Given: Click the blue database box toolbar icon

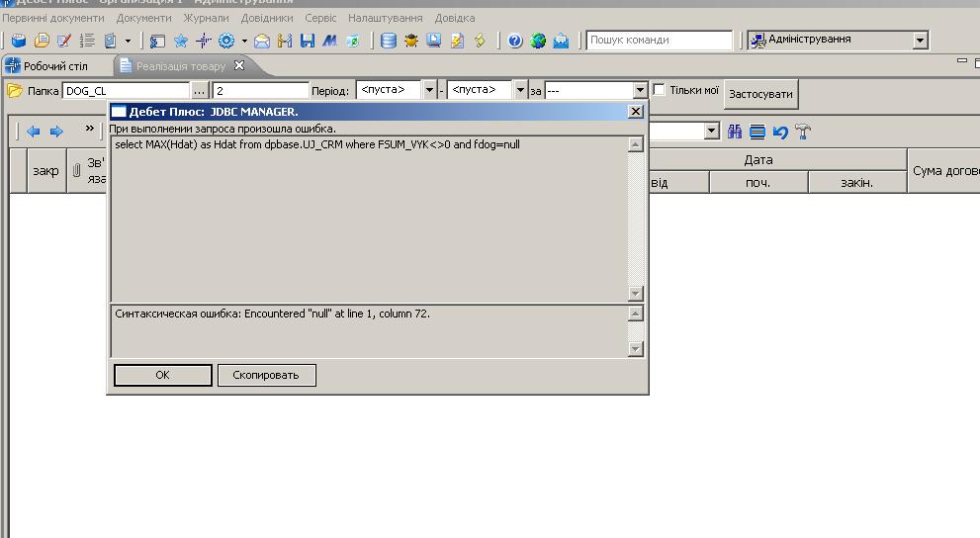Looking at the screenshot, I should pyautogui.click(x=19, y=41).
